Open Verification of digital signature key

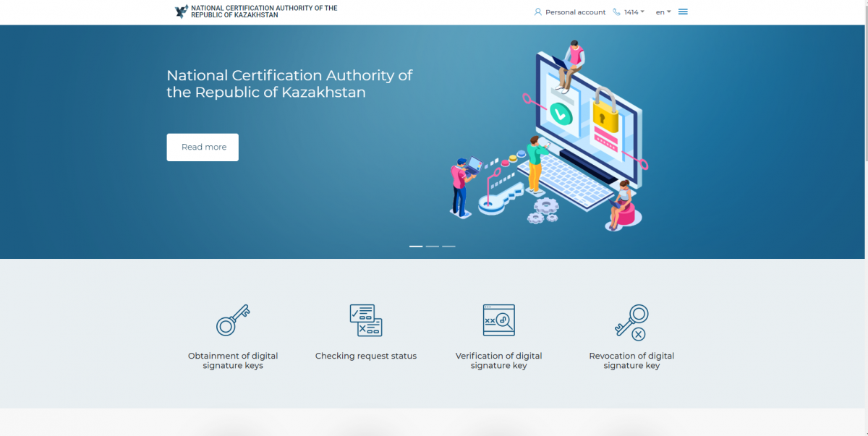point(499,361)
